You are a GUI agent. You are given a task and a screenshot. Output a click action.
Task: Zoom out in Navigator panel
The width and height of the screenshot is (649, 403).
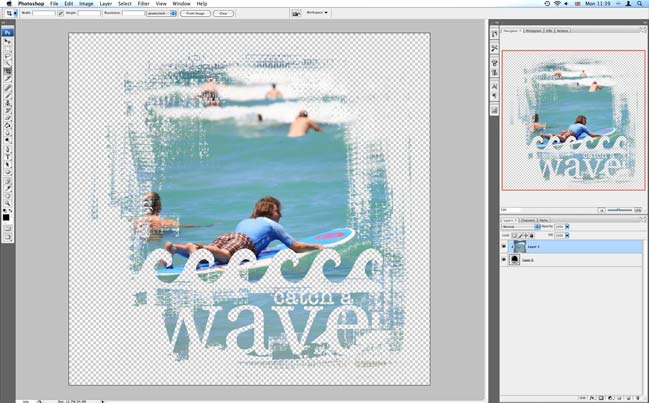click(x=601, y=210)
